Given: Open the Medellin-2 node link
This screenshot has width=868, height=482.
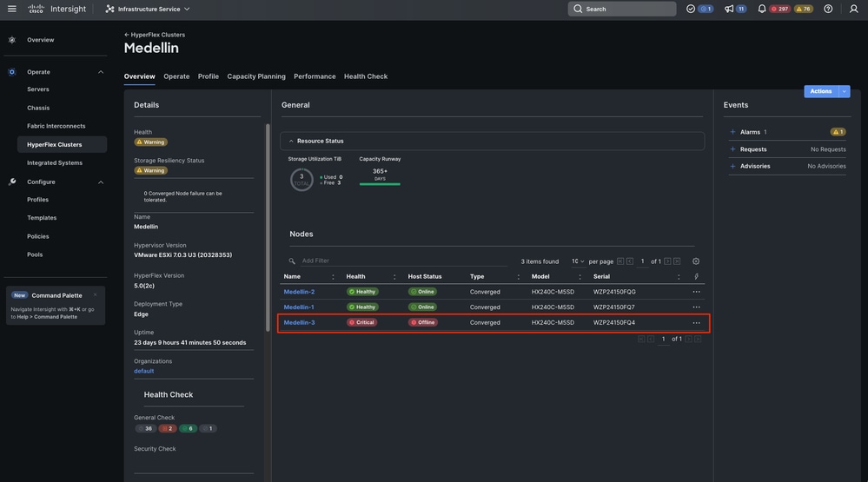Looking at the screenshot, I should [x=299, y=292].
